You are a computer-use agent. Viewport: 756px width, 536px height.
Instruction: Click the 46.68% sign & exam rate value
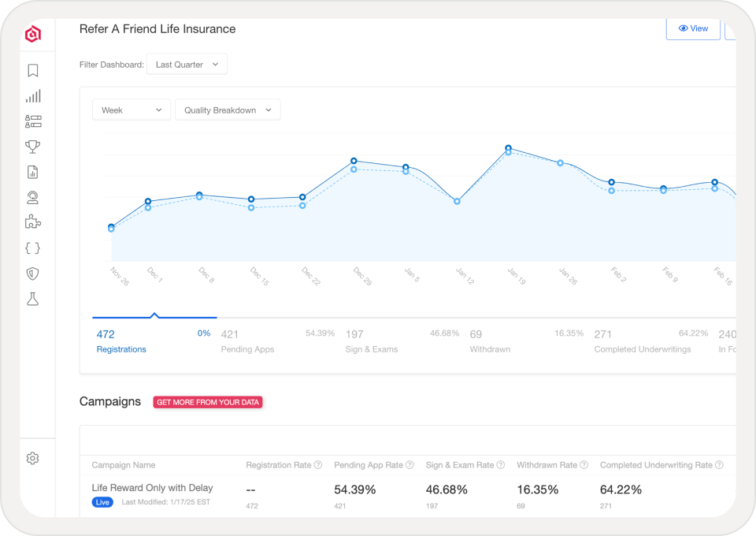tap(447, 489)
